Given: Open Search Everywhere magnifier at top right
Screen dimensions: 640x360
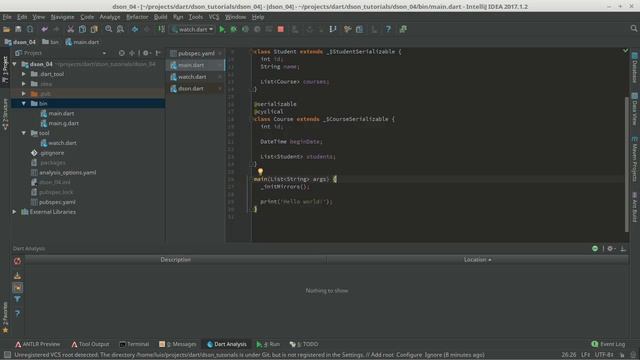Looking at the screenshot, I should click(633, 29).
